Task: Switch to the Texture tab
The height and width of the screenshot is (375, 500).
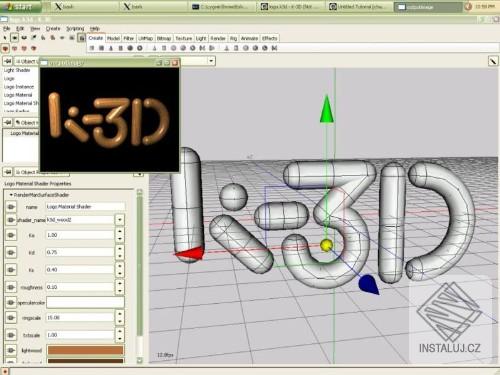Action: coord(184,38)
